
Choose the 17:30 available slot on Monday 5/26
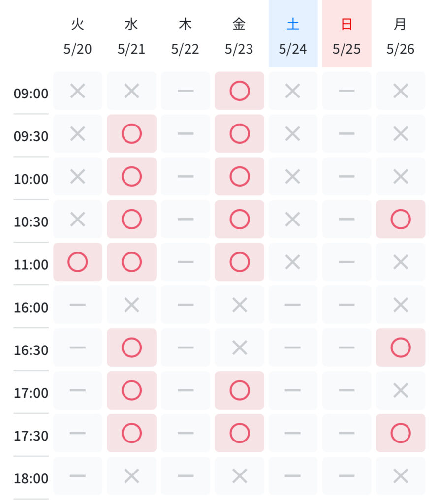401,433
